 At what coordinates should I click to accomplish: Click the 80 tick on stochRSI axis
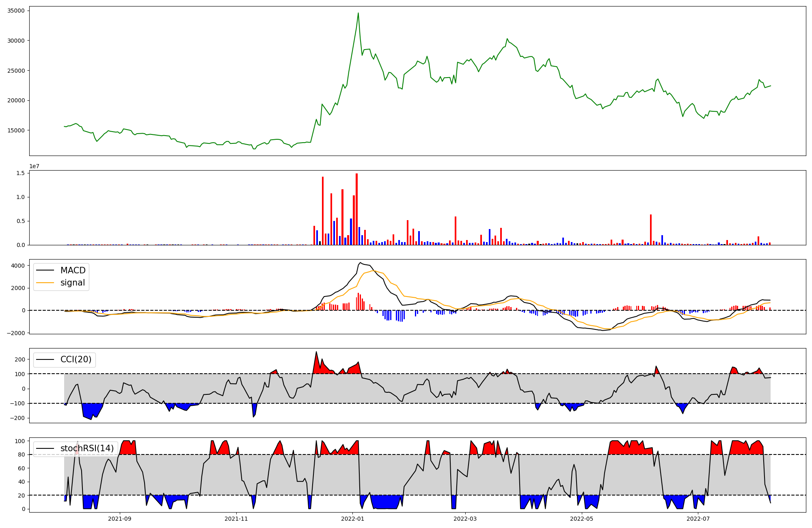22,454
